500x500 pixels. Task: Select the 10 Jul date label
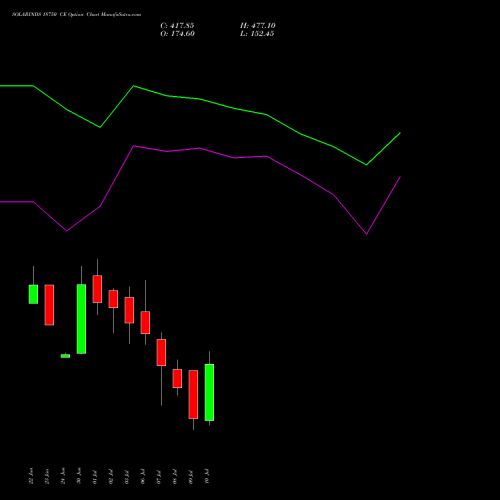tap(207, 477)
